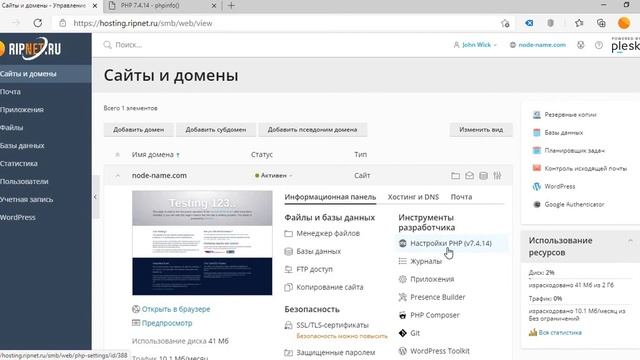Click the Добавить псевдоним домена button
The image size is (640, 360).
point(312,129)
